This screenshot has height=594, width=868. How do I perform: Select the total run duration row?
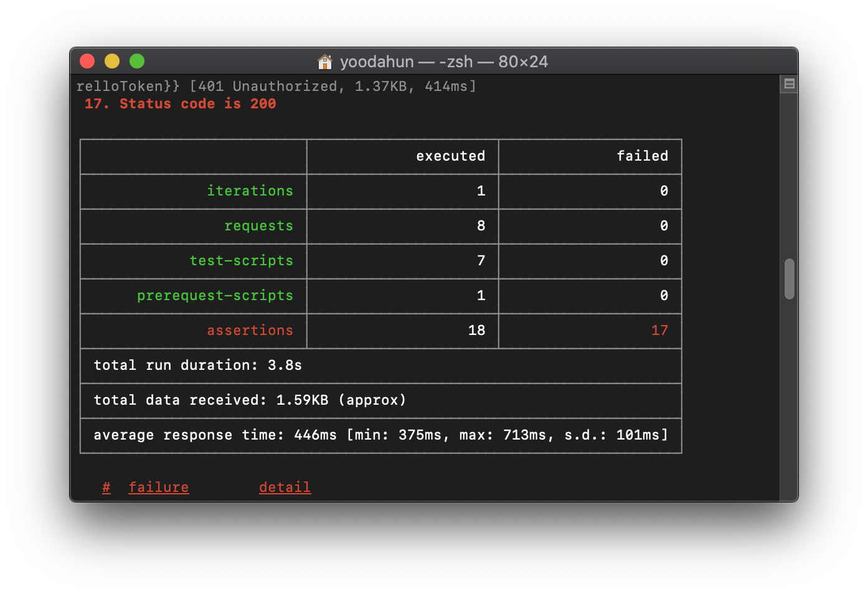tap(197, 365)
